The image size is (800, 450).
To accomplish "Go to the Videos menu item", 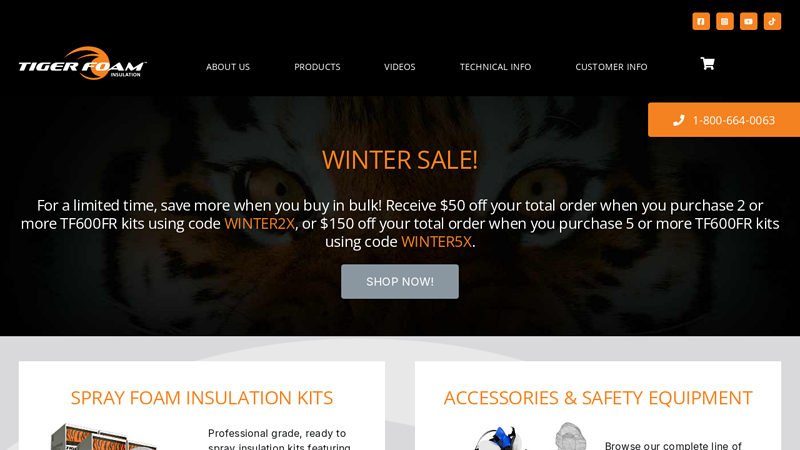I will (399, 67).
